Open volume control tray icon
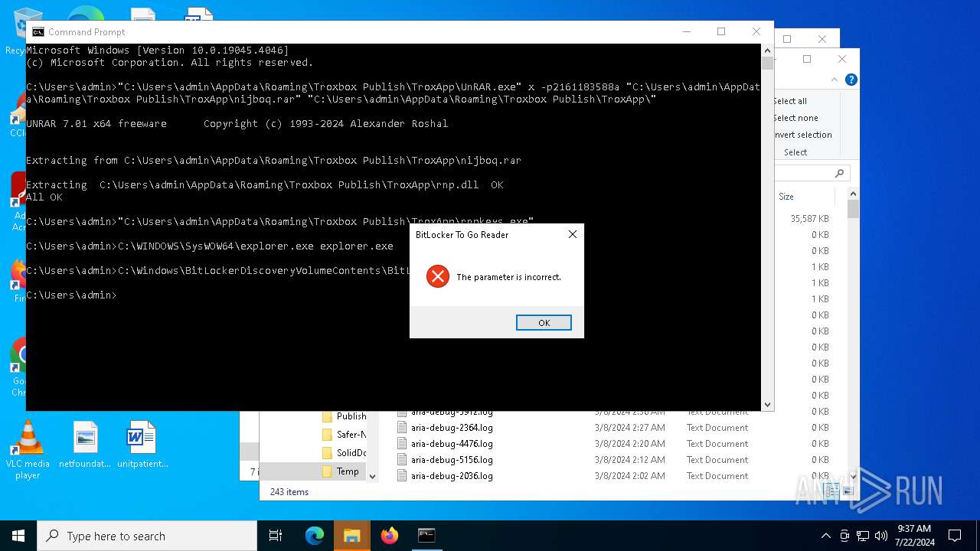980x551 pixels. (881, 536)
